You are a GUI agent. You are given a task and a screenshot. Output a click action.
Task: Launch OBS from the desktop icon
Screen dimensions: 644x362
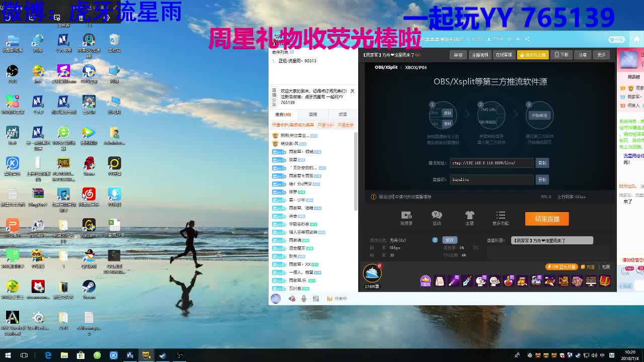click(x=12, y=71)
